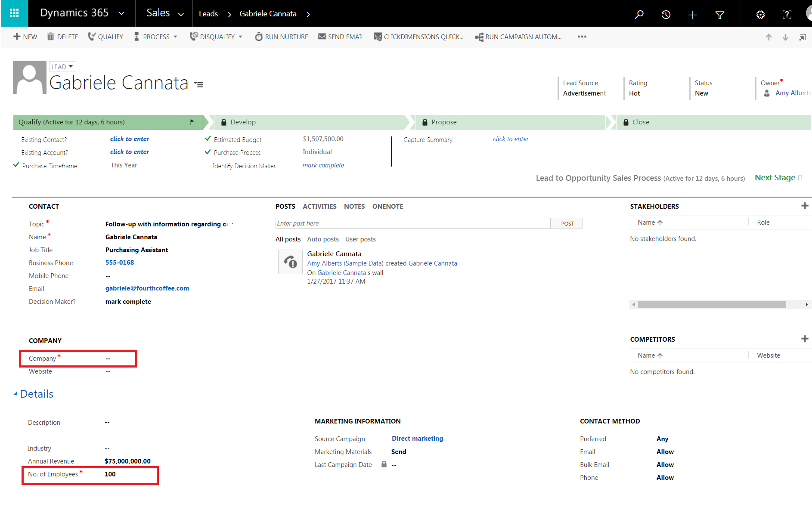
Task: Add a stakeholder with plus icon
Action: point(804,206)
